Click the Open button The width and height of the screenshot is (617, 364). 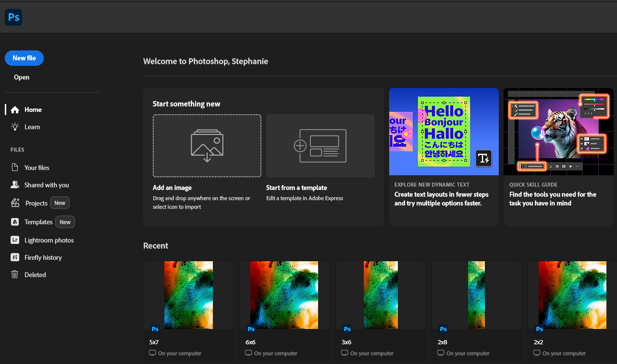point(22,77)
